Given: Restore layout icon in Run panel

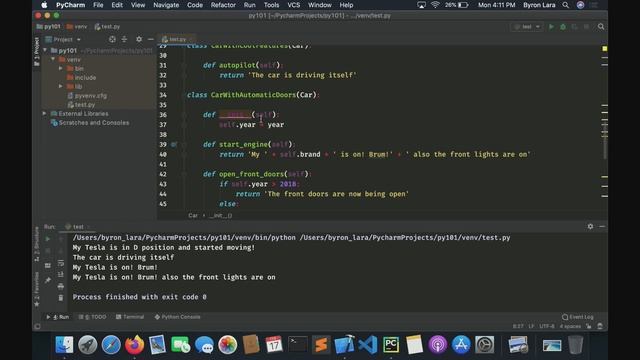Looking at the screenshot, I should click(x=48, y=265).
